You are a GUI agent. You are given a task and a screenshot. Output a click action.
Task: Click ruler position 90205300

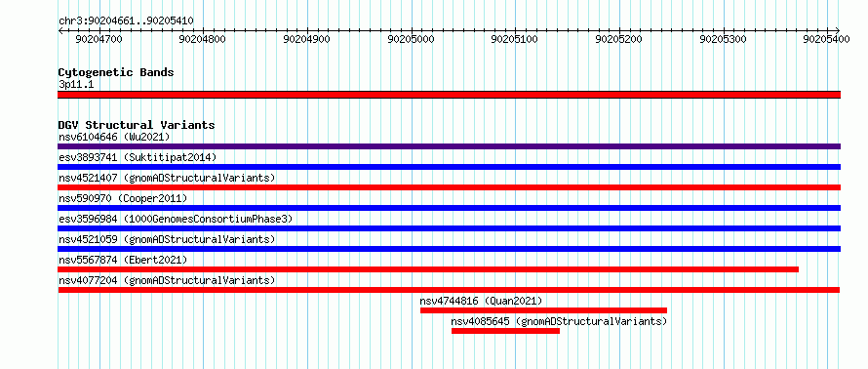(724, 39)
